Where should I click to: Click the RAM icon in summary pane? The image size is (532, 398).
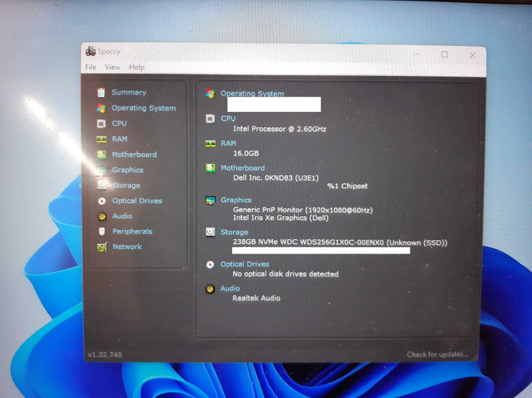210,144
